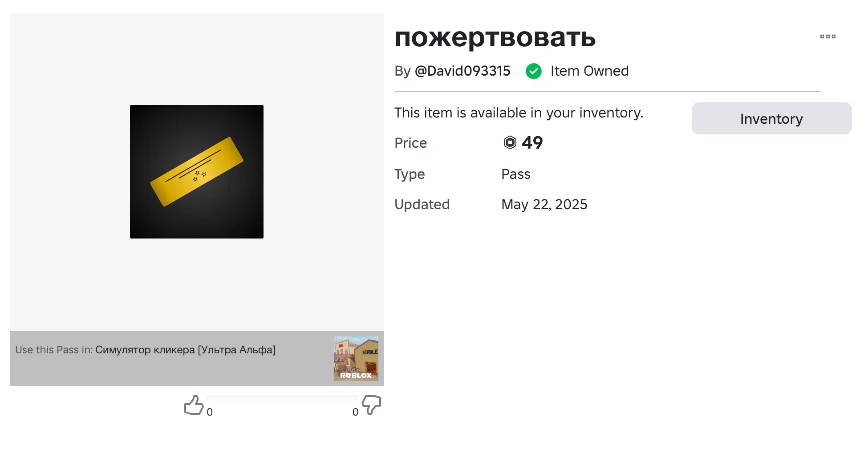Click the thumbs down dislike icon
The width and height of the screenshot is (868, 453).
tap(372, 404)
